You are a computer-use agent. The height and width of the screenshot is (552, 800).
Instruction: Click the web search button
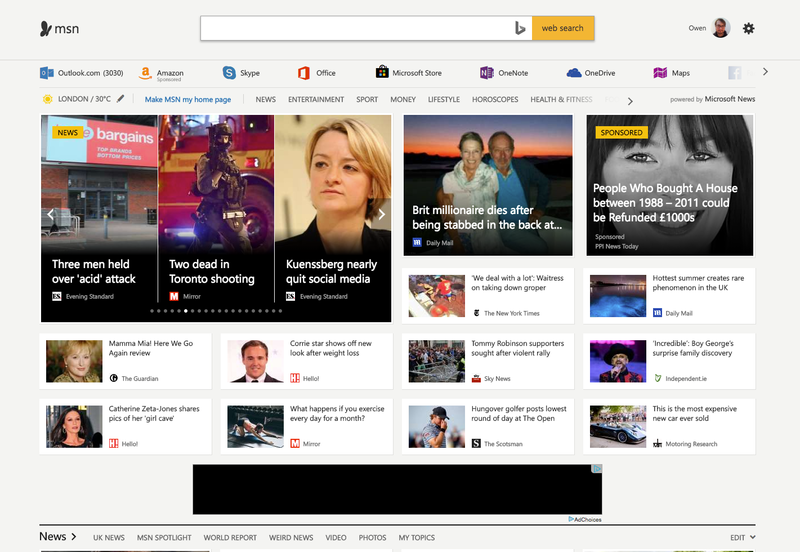563,28
